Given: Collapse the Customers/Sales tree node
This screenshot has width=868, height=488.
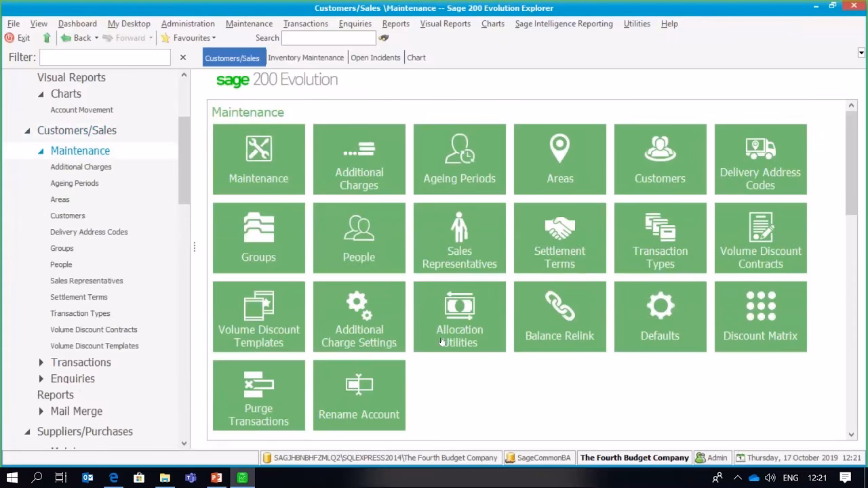Looking at the screenshot, I should (x=28, y=131).
